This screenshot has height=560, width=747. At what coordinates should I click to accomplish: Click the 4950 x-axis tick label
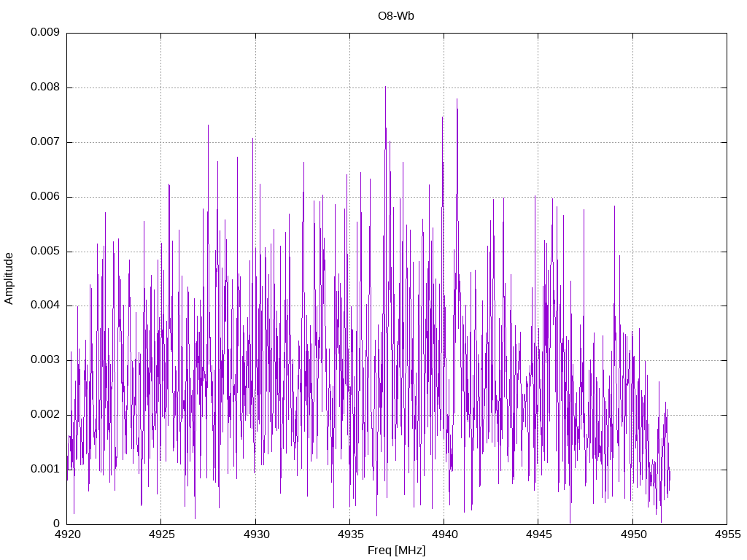[633, 534]
